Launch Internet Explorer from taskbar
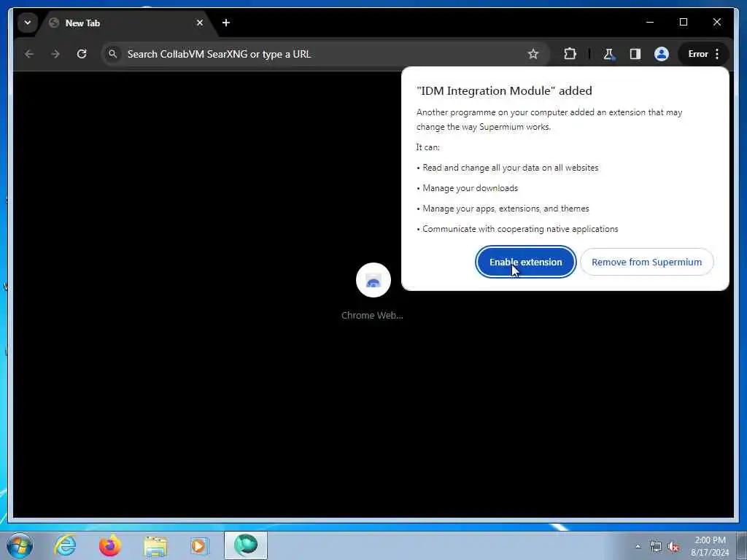Image resolution: width=747 pixels, height=560 pixels. point(65,545)
